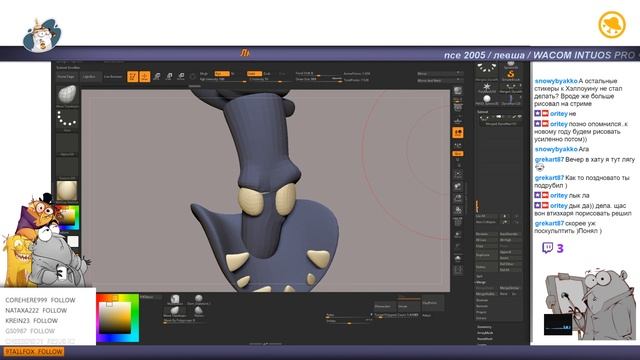The image size is (640, 360).
Task: Click the Duplicate subtool button
Action: pos(486,255)
